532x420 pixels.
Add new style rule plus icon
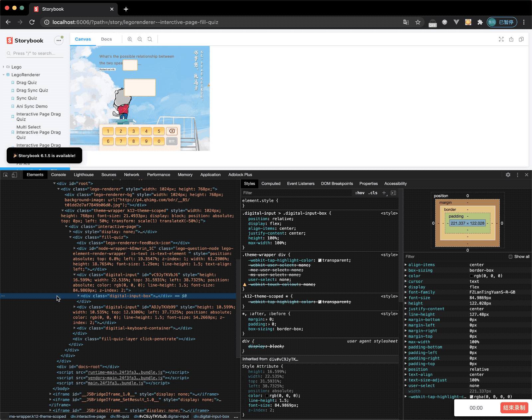384,193
